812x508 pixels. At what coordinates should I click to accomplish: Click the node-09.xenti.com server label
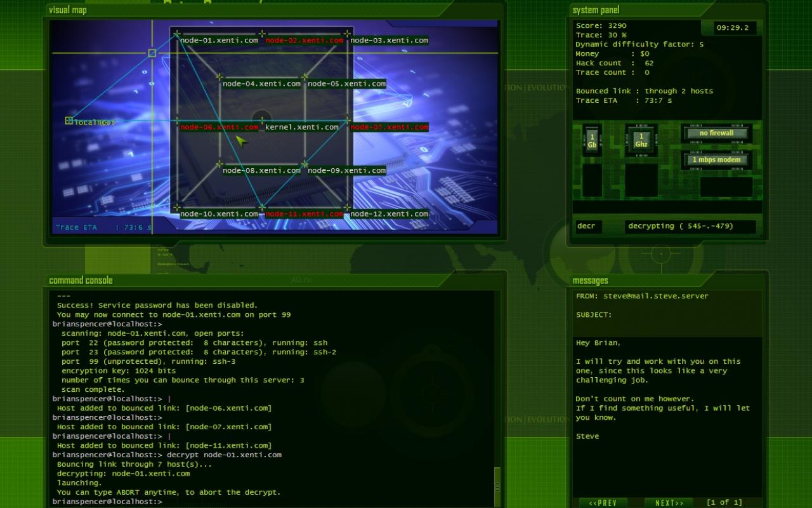coord(346,170)
